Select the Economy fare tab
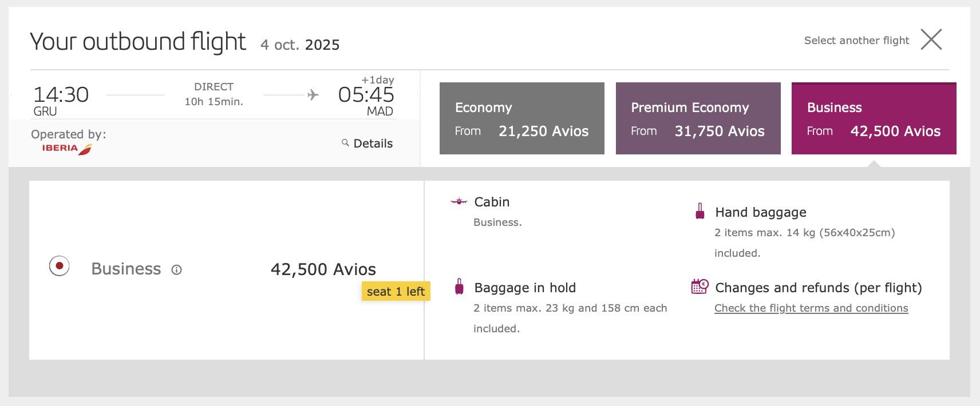 521,118
